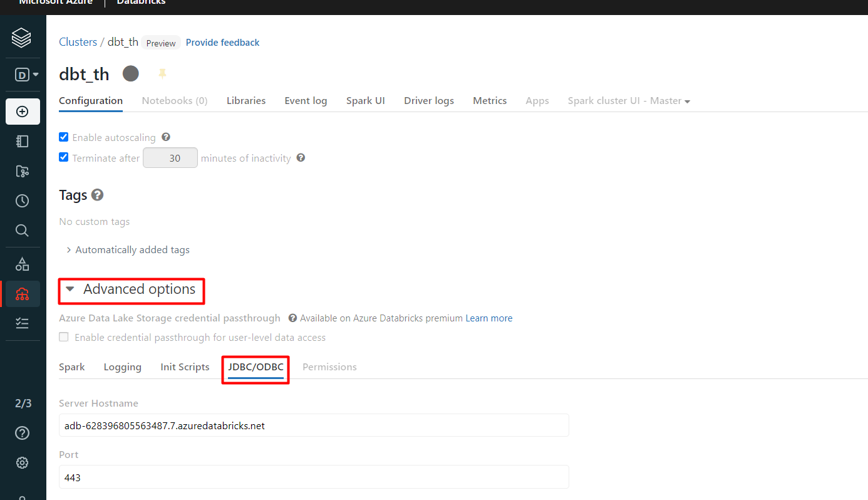Enable credential passthrough for user-level data access
Viewport: 868px width, 500px height.
pos(63,336)
